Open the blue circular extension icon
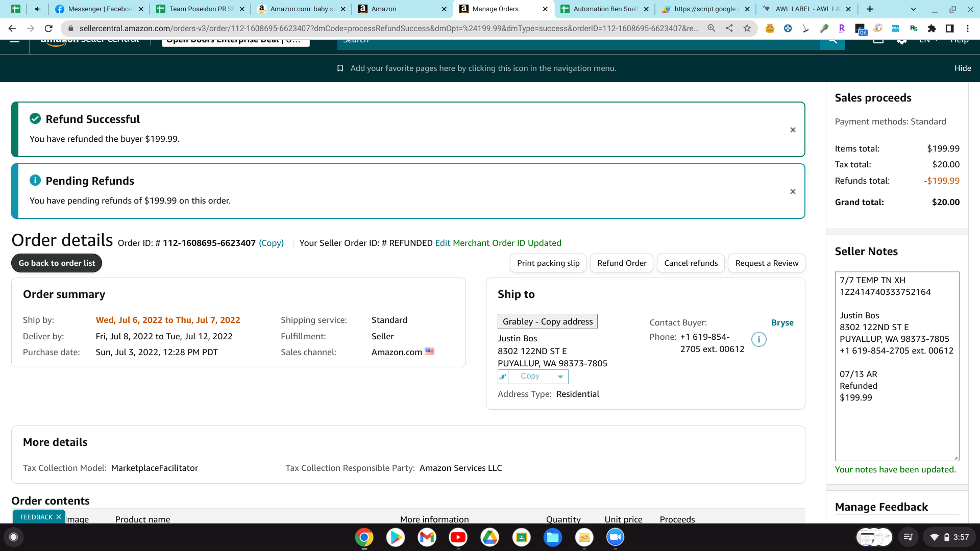Viewport: 980px width, 551px height. [788, 29]
